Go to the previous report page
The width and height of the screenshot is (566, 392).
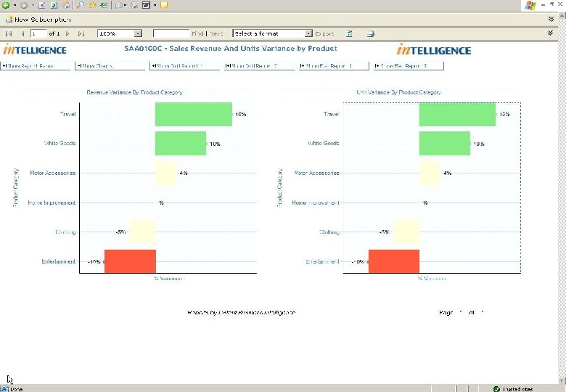[x=22, y=33]
